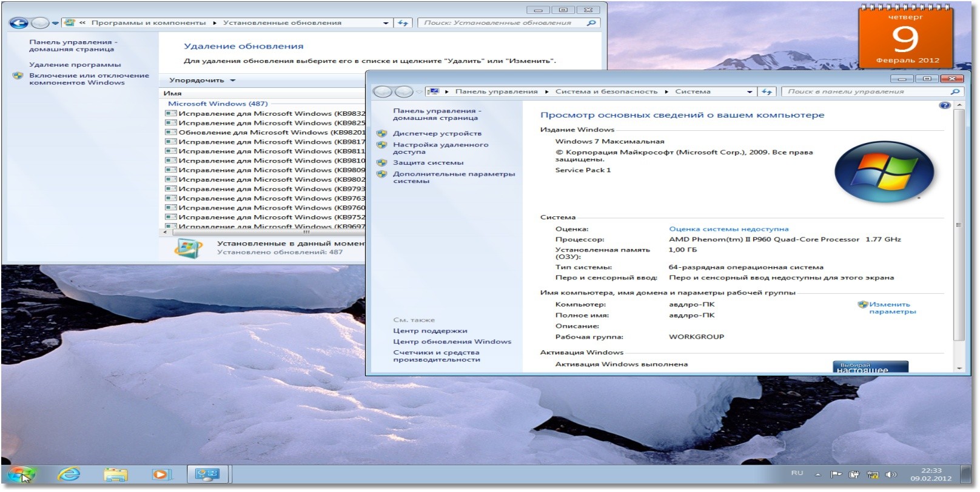Open Control Panel home link in System window
Screen dimensions: 980x492
pos(437,115)
